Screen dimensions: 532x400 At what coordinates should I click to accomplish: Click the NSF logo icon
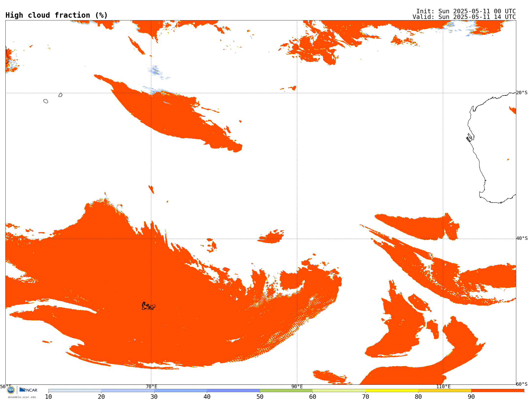[x=11, y=390]
